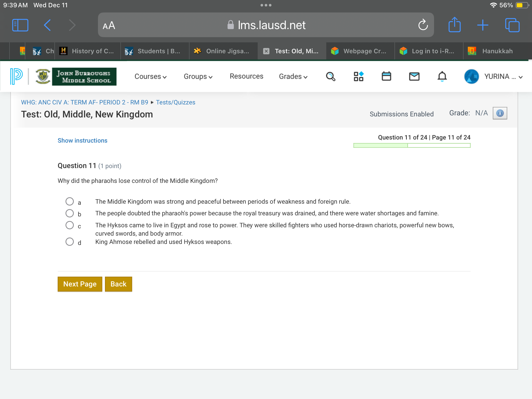Open the messages envelope icon
532x399 pixels.
pos(414,76)
